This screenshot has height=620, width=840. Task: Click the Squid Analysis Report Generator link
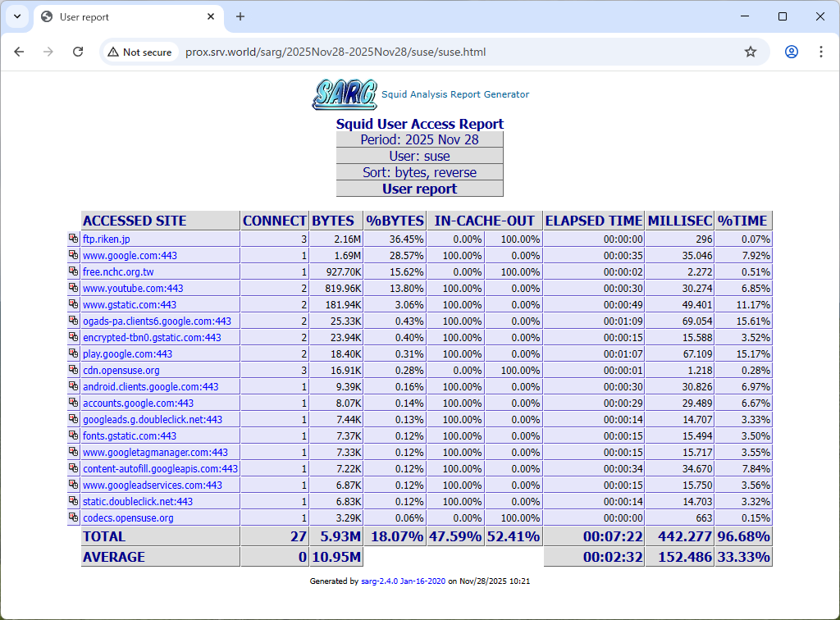pyautogui.click(x=455, y=94)
